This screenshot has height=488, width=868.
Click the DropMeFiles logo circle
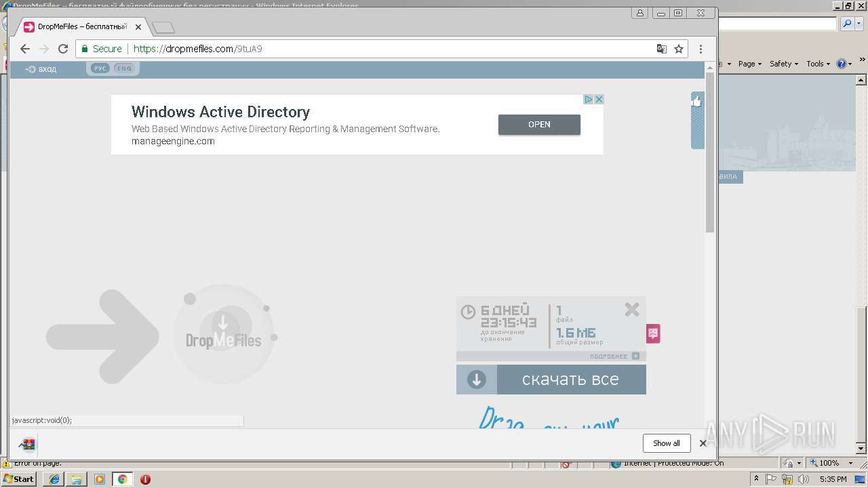[x=224, y=333]
